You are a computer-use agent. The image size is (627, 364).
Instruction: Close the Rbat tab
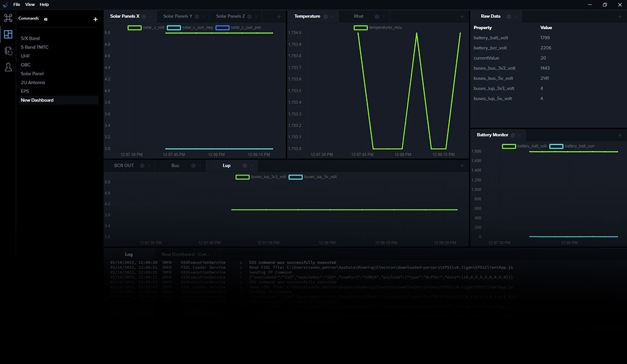tap(383, 17)
